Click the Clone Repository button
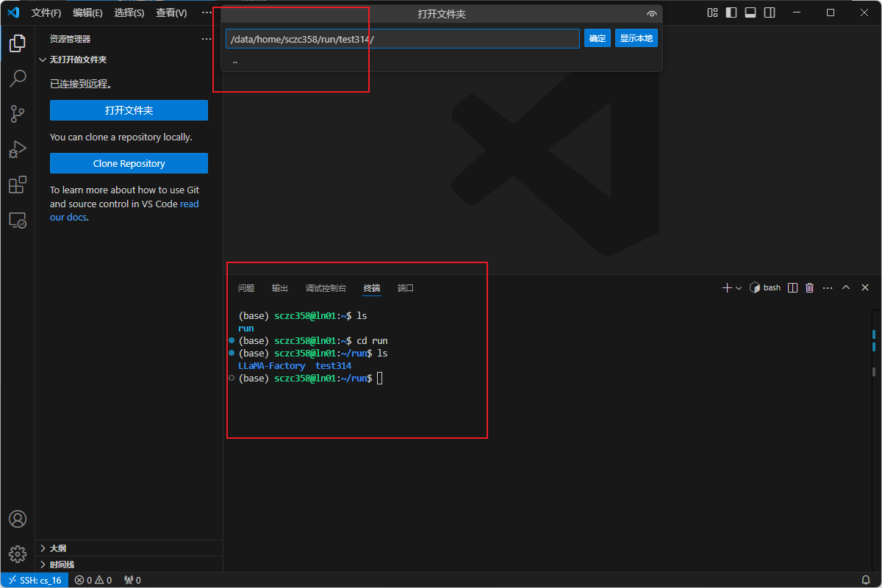 129,163
